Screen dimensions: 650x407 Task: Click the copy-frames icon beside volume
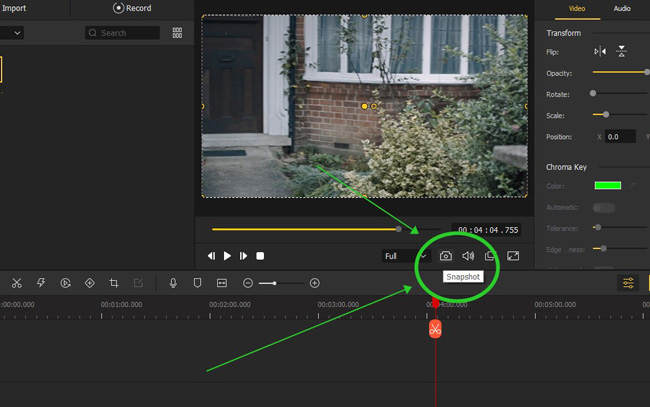490,256
